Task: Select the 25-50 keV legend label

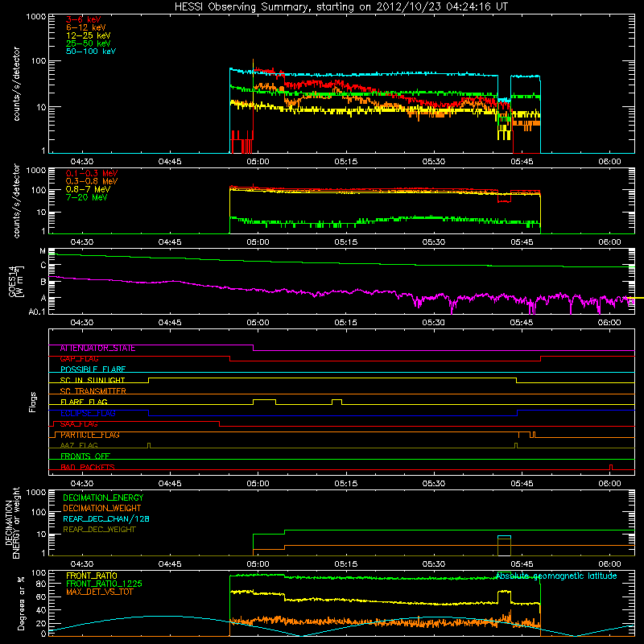Action: 88,43
